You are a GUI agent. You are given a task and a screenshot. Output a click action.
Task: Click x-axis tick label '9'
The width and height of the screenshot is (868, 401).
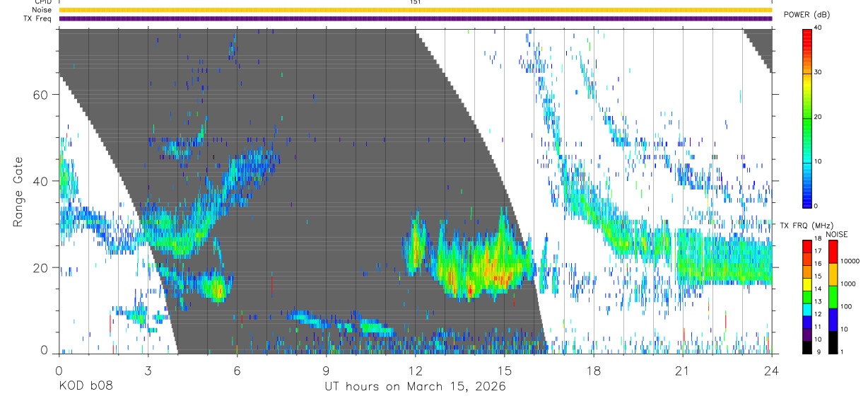(x=326, y=370)
